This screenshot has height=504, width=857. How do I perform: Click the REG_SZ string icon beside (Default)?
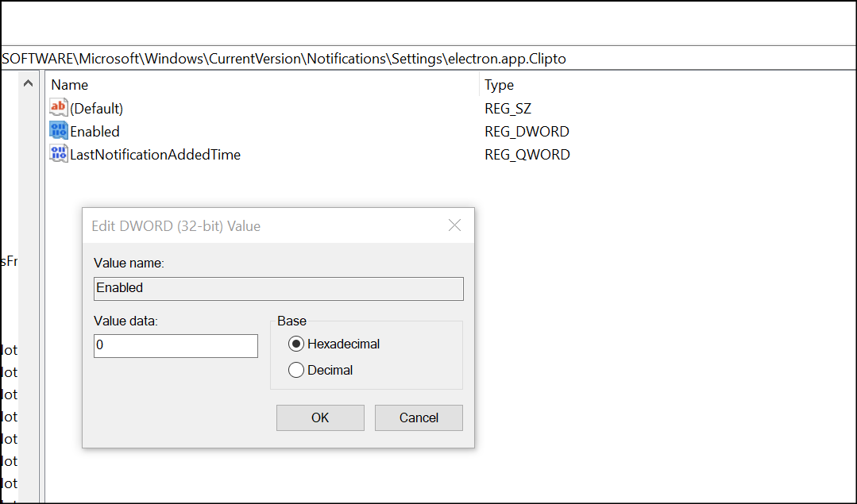point(58,108)
